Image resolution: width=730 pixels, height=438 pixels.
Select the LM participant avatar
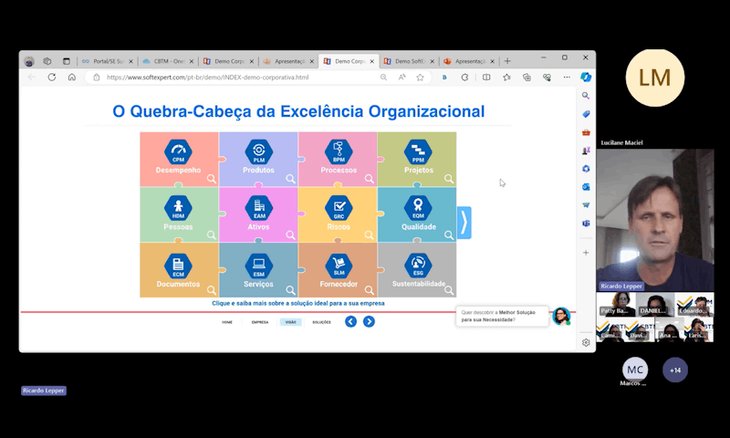coord(655,78)
